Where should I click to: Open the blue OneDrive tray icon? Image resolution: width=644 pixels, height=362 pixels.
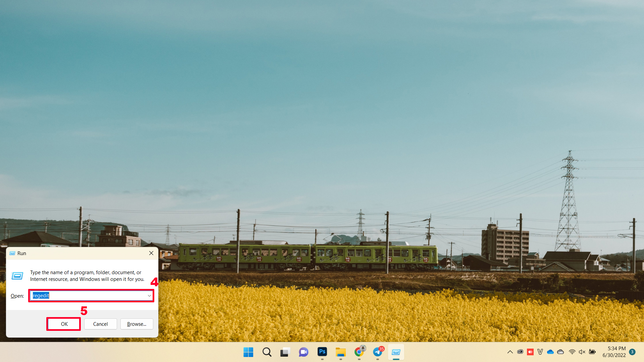550,352
